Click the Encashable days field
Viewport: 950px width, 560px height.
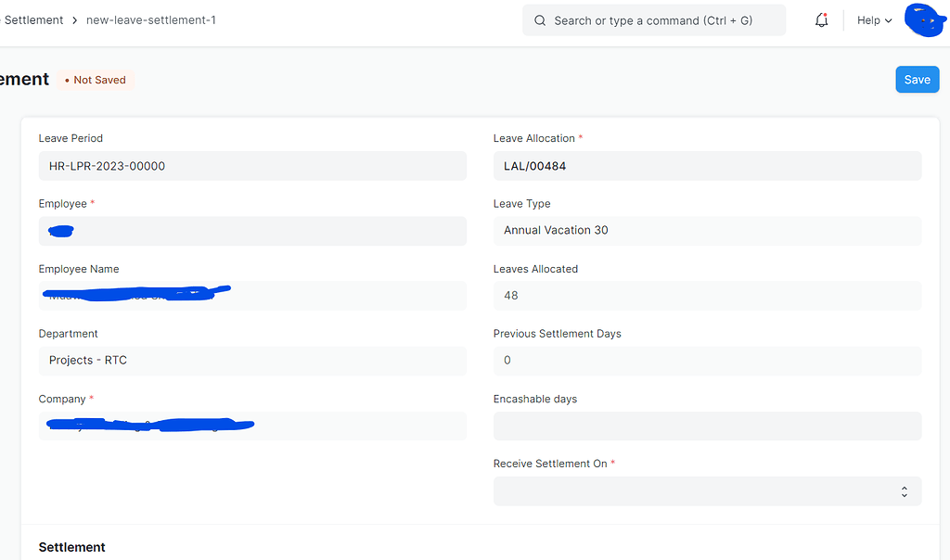707,426
